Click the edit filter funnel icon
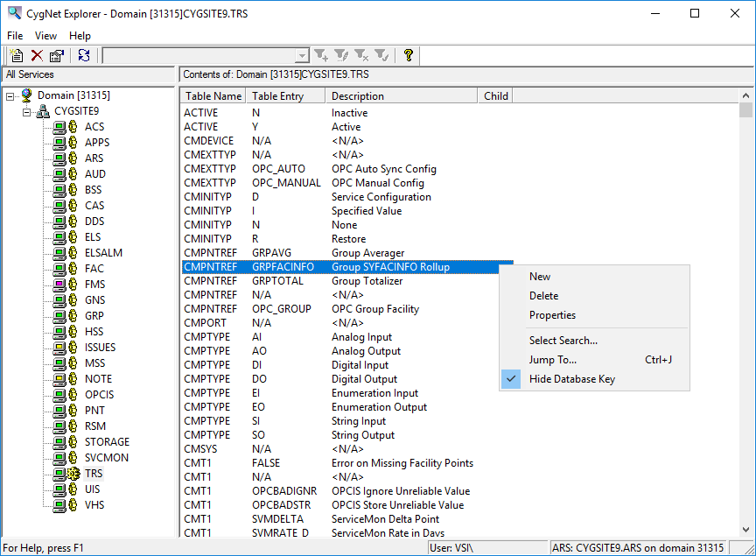756x556 pixels. coord(341,55)
